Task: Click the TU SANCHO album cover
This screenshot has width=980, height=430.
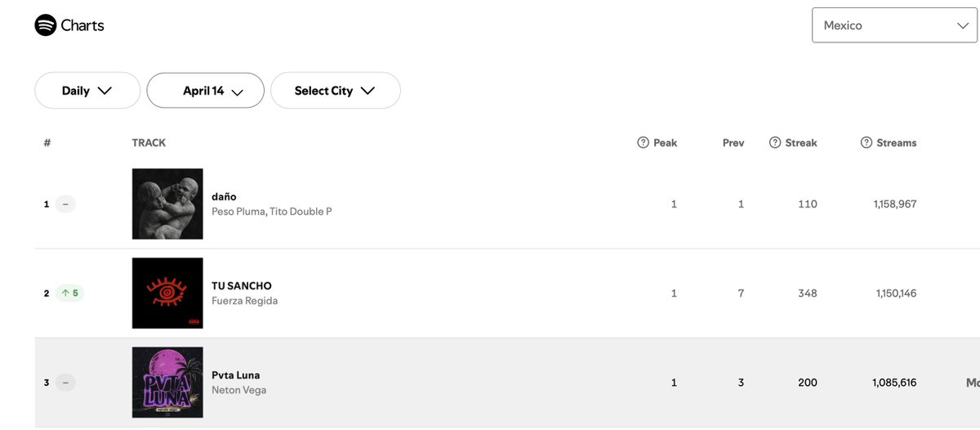Action: (167, 293)
